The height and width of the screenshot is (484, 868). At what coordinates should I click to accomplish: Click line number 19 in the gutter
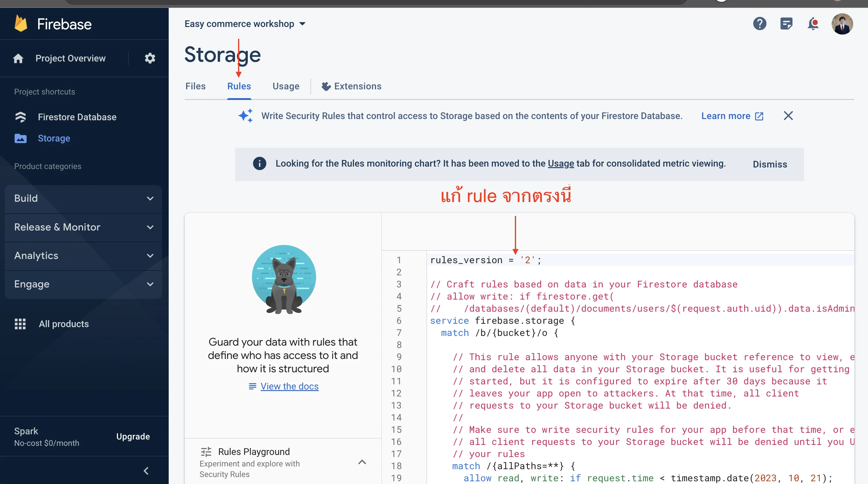coord(396,478)
